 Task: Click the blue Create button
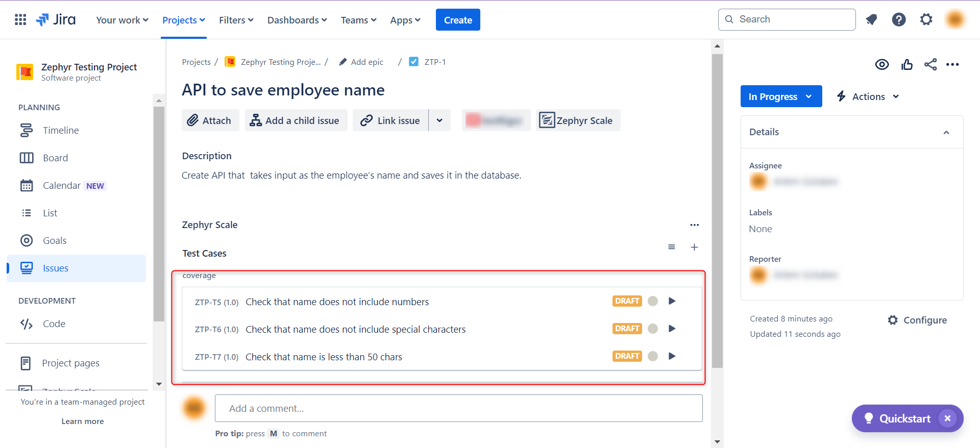point(457,20)
